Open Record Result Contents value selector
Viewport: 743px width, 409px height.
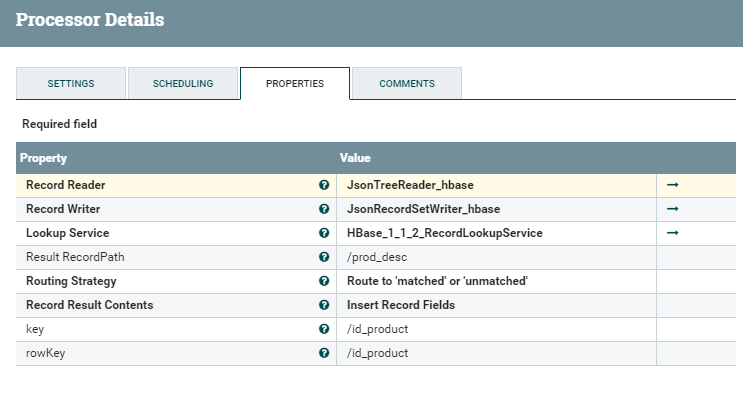click(x=496, y=305)
